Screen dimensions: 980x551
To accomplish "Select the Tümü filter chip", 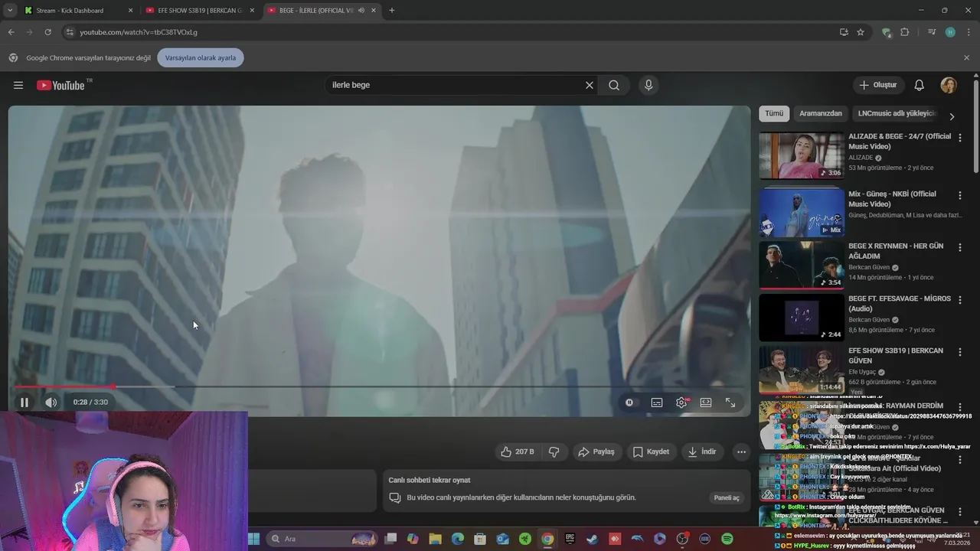I will pyautogui.click(x=774, y=113).
